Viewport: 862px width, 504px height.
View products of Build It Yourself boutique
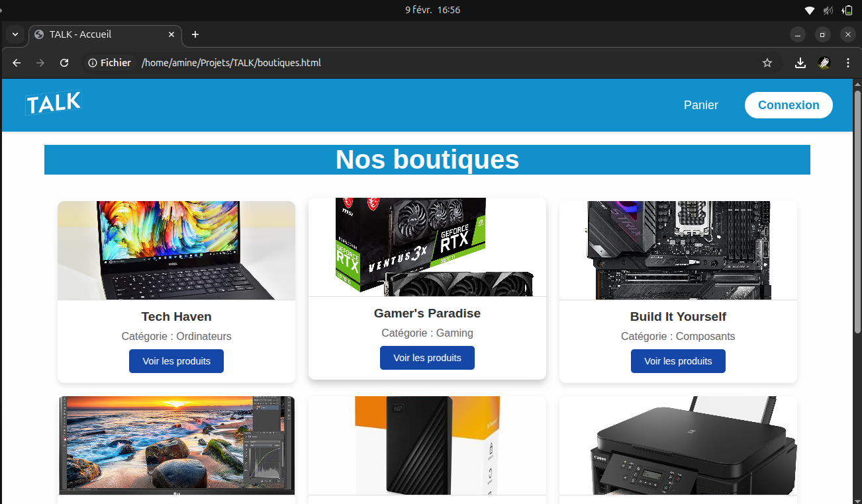click(678, 361)
